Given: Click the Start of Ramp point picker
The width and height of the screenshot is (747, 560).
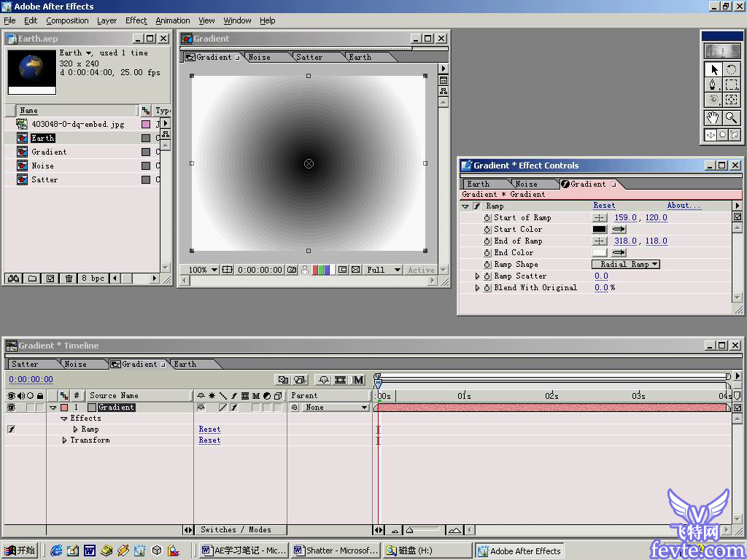Looking at the screenshot, I should coord(600,217).
